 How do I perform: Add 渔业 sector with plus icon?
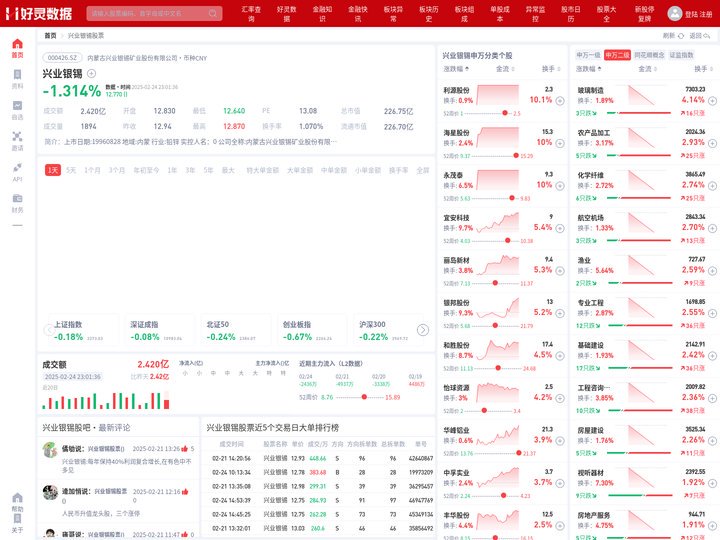click(712, 270)
